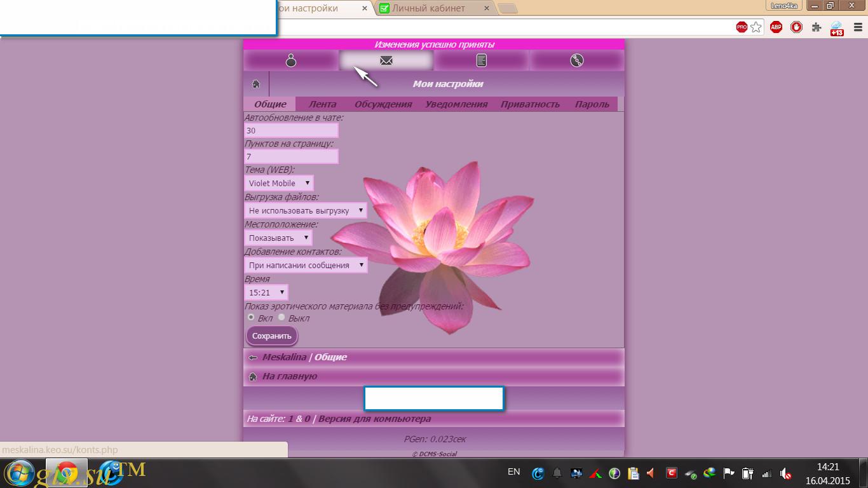Open the profile icon in the site toolbar
868x488 pixels.
[x=291, y=60]
